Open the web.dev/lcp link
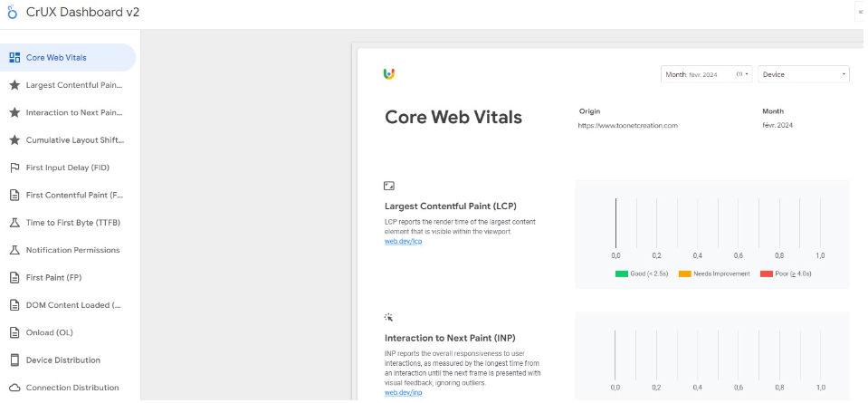 (404, 241)
